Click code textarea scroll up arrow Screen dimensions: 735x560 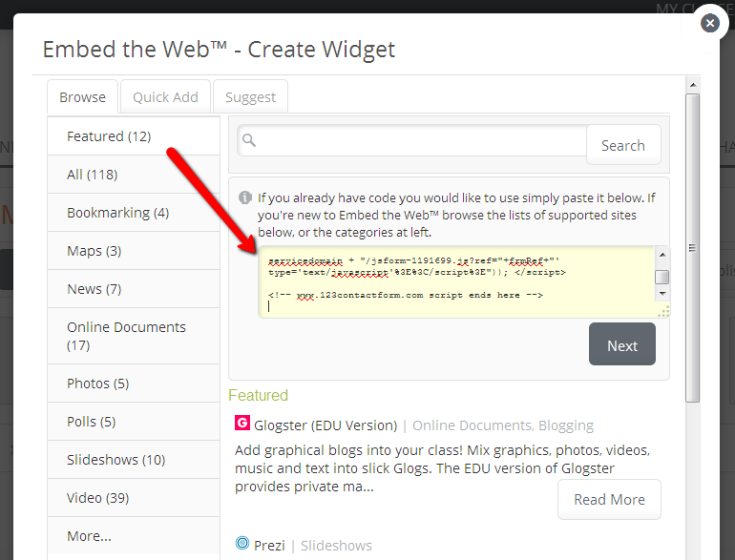662,255
